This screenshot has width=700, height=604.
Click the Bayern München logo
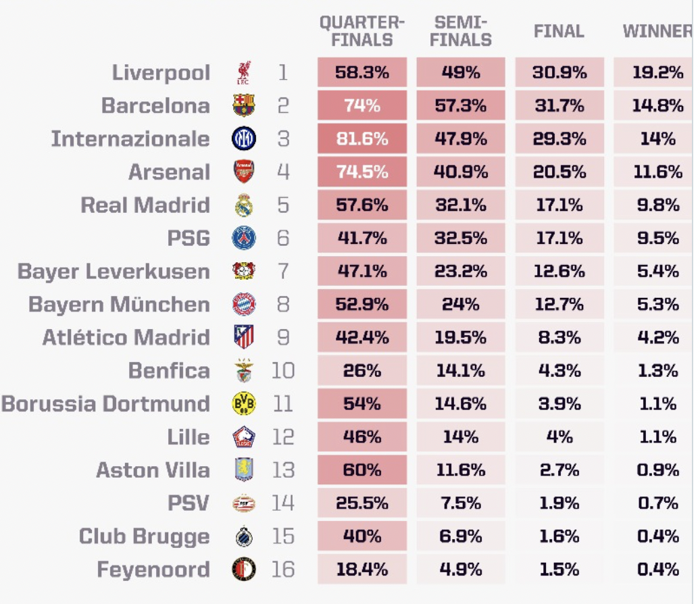(243, 304)
